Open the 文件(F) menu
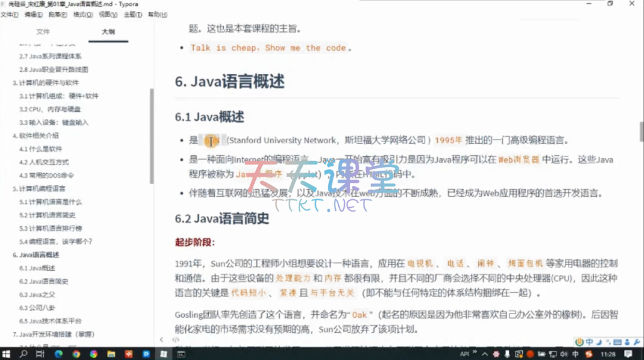This screenshot has height=360, width=644. pyautogui.click(x=9, y=14)
